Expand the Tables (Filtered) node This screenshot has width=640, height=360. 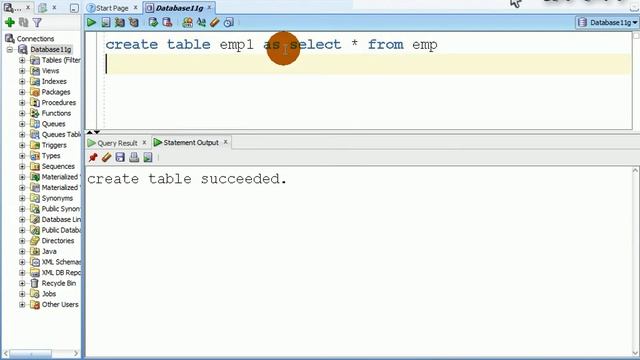pyautogui.click(x=22, y=60)
